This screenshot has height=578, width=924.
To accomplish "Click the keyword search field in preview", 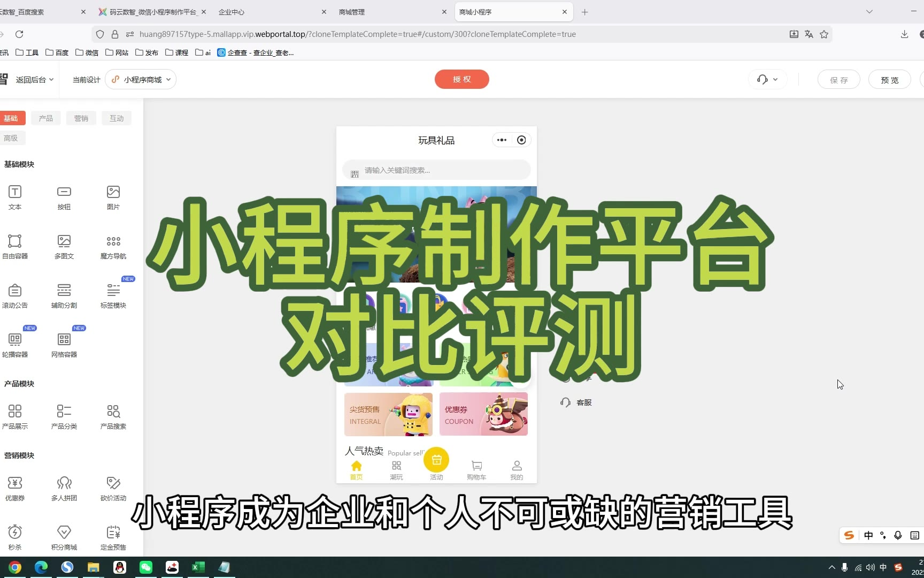I will tap(438, 170).
